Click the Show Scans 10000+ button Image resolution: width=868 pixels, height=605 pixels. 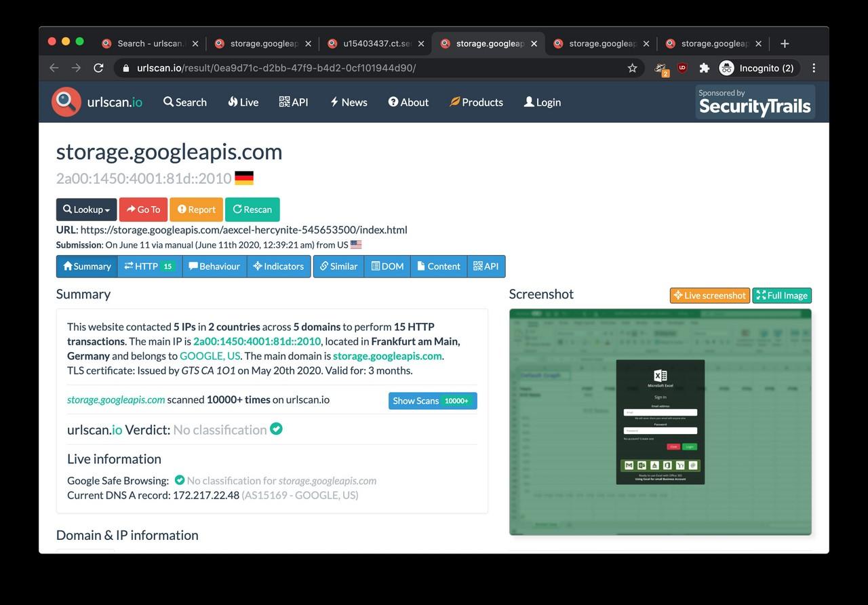click(433, 401)
